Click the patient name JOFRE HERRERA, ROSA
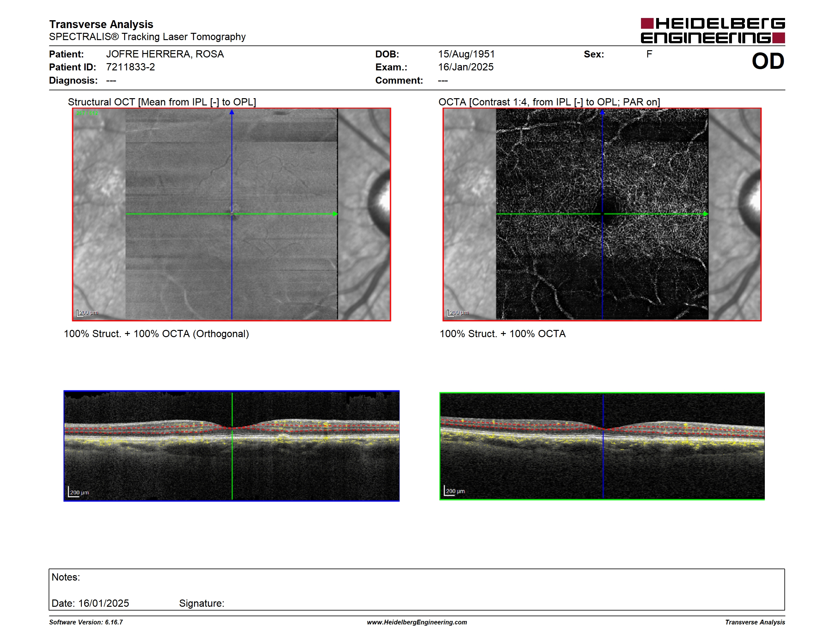 (x=165, y=54)
